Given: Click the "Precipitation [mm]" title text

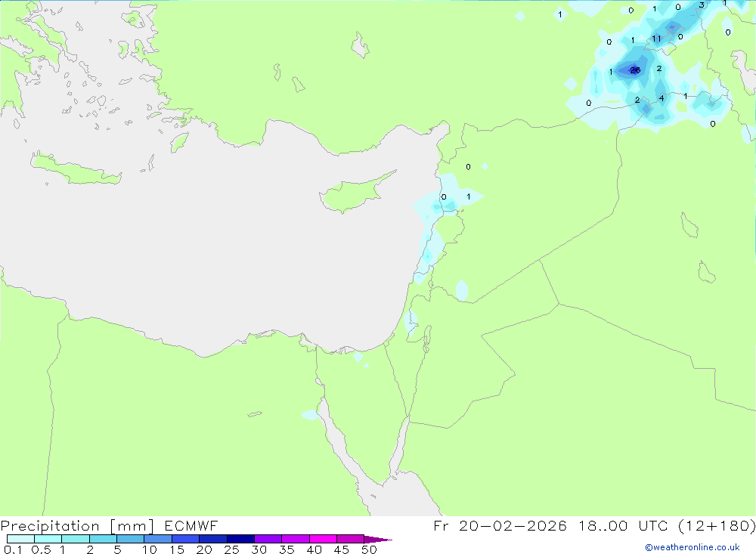Looking at the screenshot, I should pos(77,526).
